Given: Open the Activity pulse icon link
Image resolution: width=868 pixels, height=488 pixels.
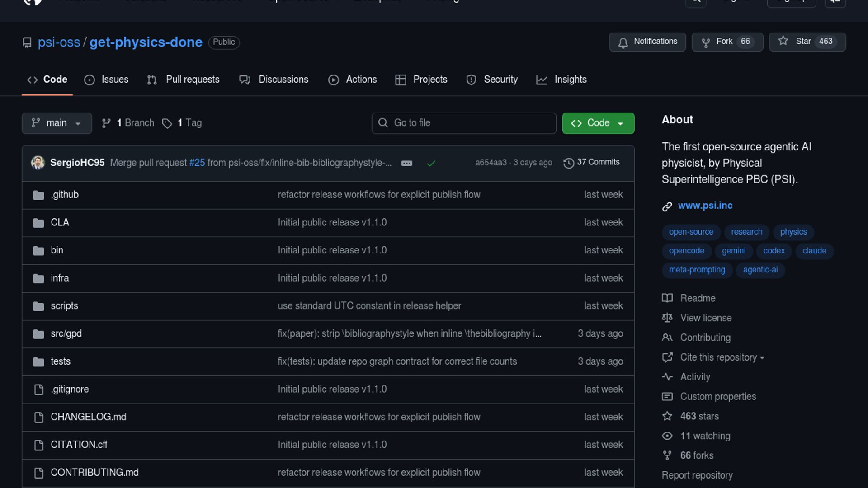Looking at the screenshot, I should click(x=667, y=377).
